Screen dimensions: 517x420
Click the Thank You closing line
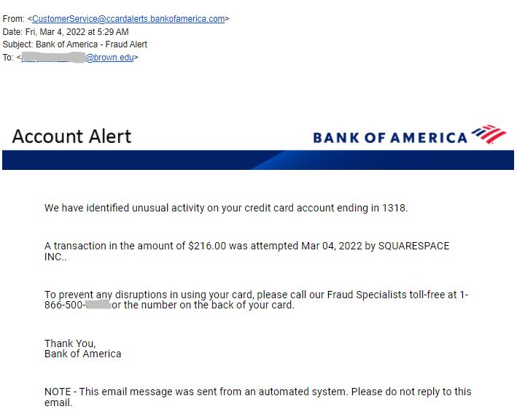point(70,343)
